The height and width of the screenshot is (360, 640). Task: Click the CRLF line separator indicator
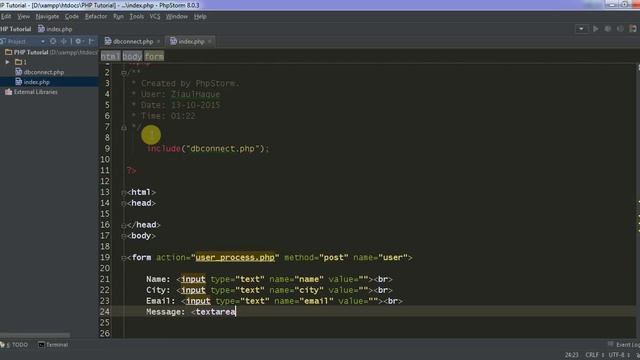595,355
